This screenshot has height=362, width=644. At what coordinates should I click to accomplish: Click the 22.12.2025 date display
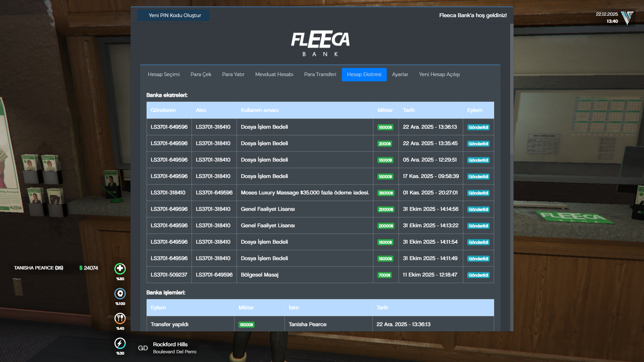(607, 14)
